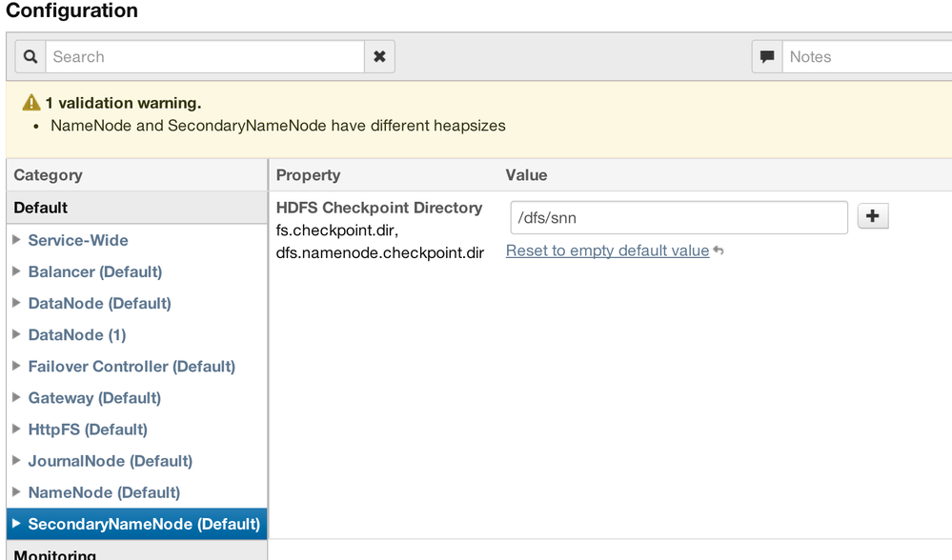Click Reset to empty default value link
The height and width of the screenshot is (560, 952).
point(607,250)
